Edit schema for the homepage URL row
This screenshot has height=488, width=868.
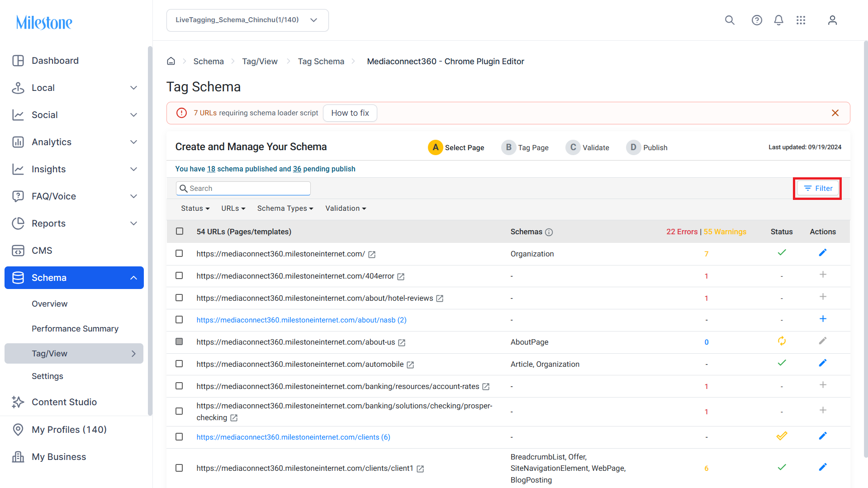[823, 253]
